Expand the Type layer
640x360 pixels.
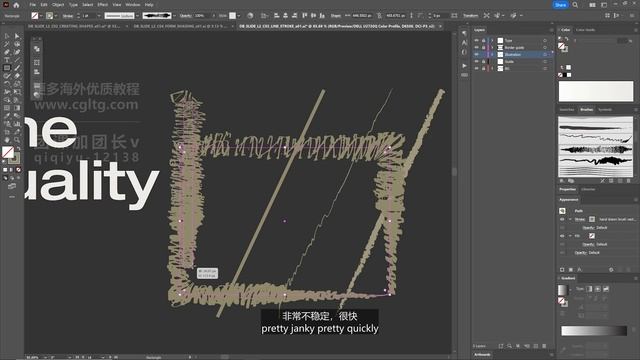(492, 40)
